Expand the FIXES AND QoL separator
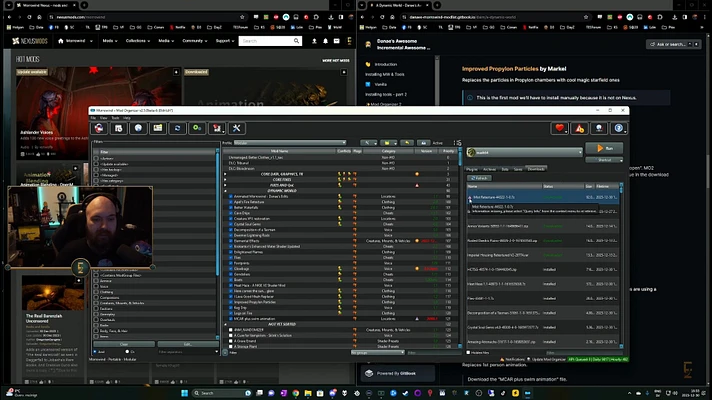 225,185
